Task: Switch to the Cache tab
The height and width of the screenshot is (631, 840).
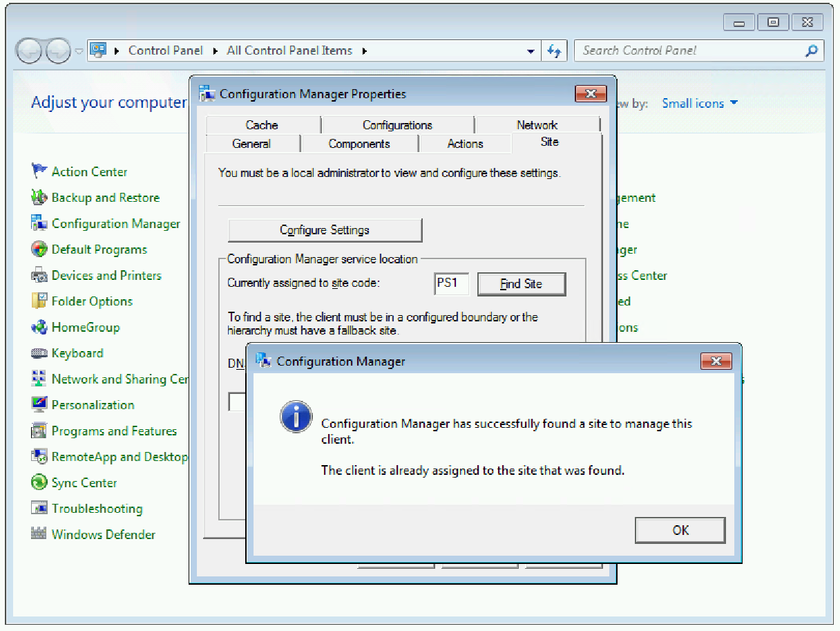Action: coord(262,125)
